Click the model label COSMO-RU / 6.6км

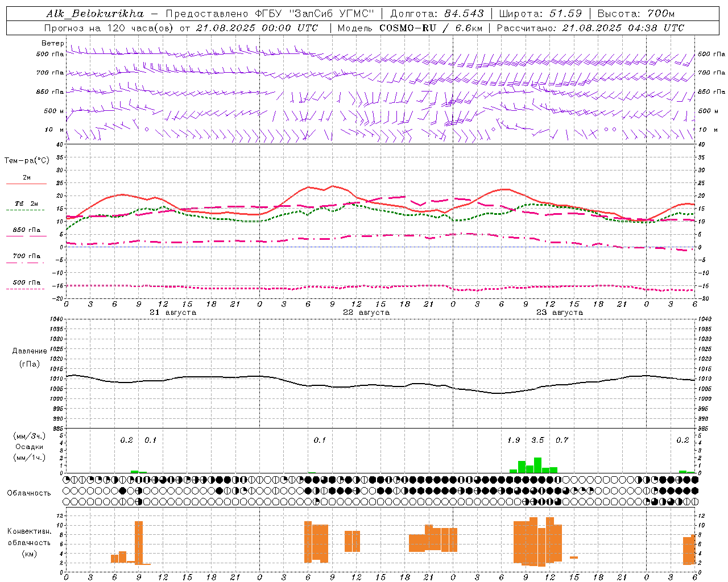point(431,28)
